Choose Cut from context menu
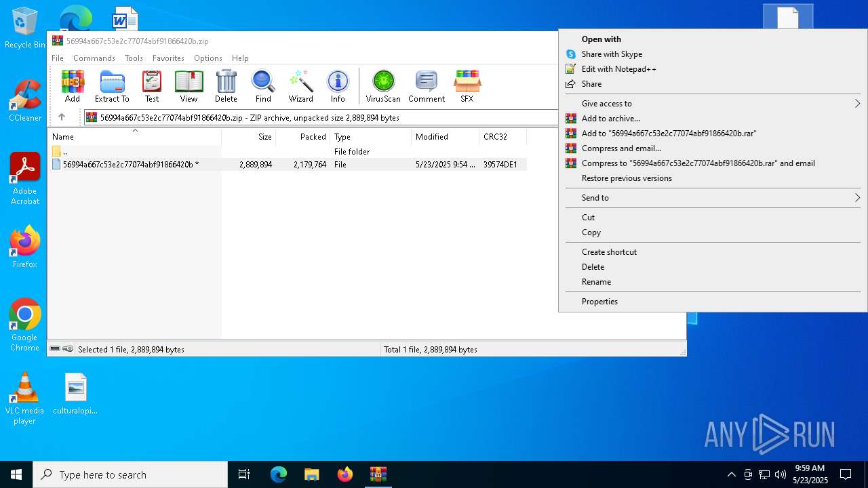This screenshot has height=488, width=868. click(713, 218)
